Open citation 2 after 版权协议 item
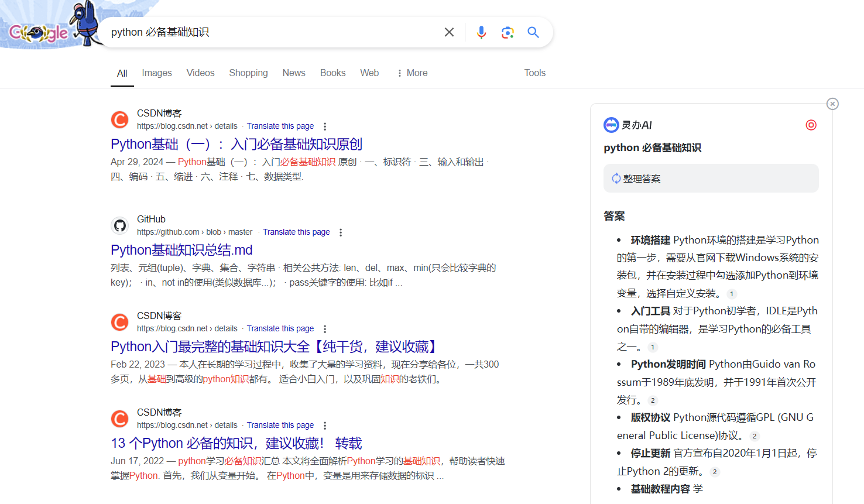864x504 pixels. [755, 436]
